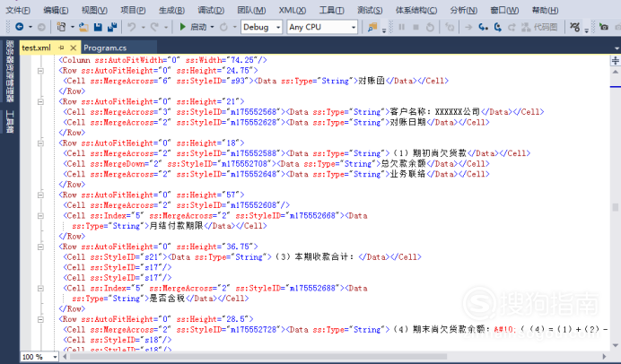Open Find in Files folder-search icon

[372, 27]
